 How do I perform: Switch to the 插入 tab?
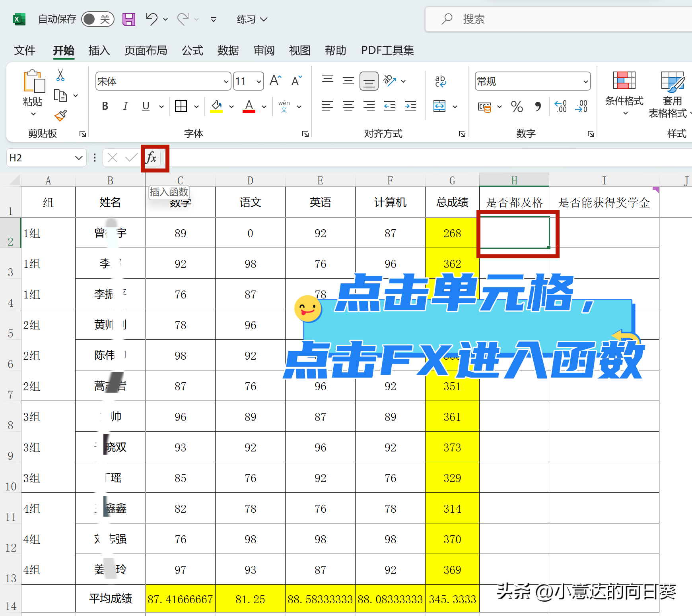[x=99, y=50]
